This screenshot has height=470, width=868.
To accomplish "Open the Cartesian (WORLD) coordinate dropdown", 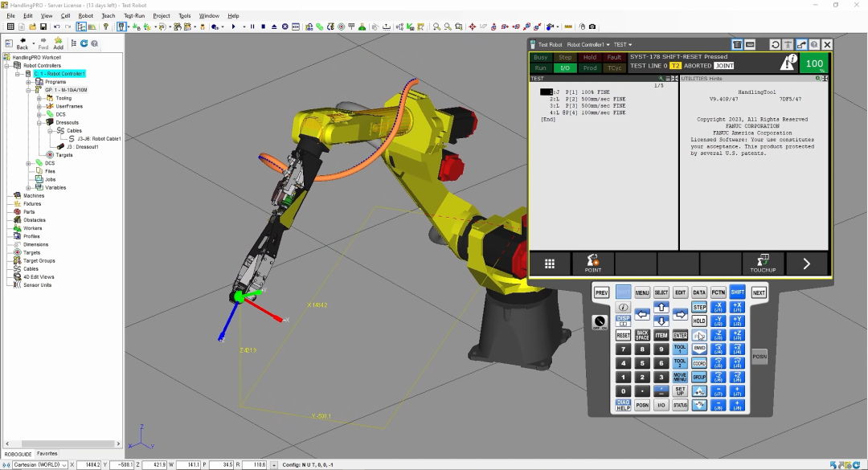I will (64, 465).
